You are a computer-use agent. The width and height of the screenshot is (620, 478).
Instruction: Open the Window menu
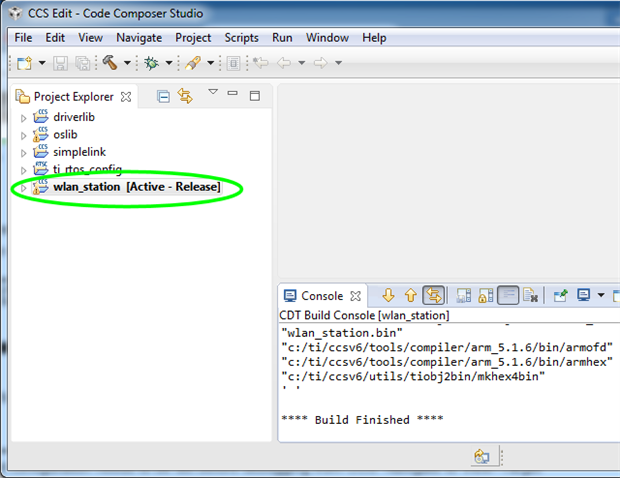coord(327,38)
